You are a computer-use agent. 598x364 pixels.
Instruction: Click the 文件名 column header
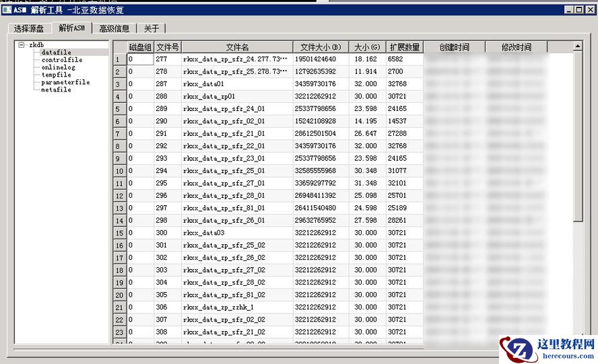[237, 47]
